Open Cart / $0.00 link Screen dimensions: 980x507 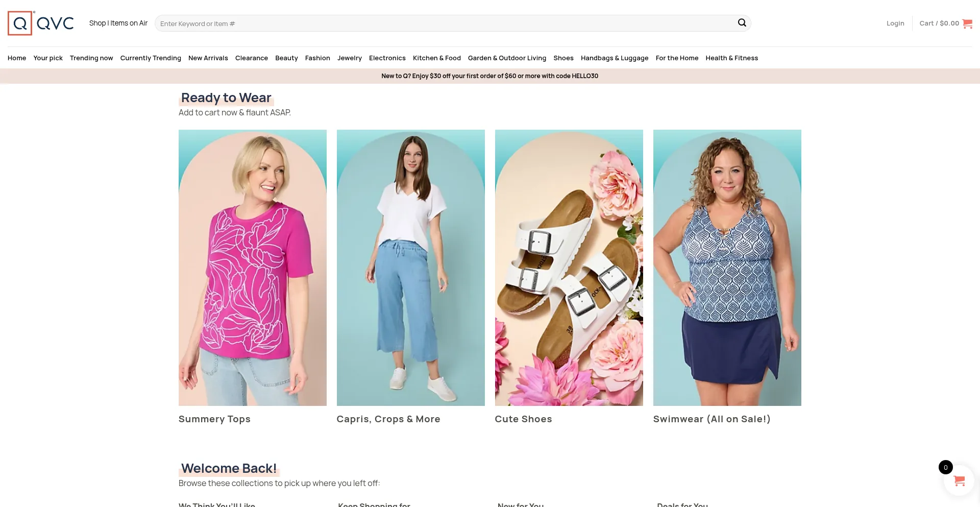(939, 23)
